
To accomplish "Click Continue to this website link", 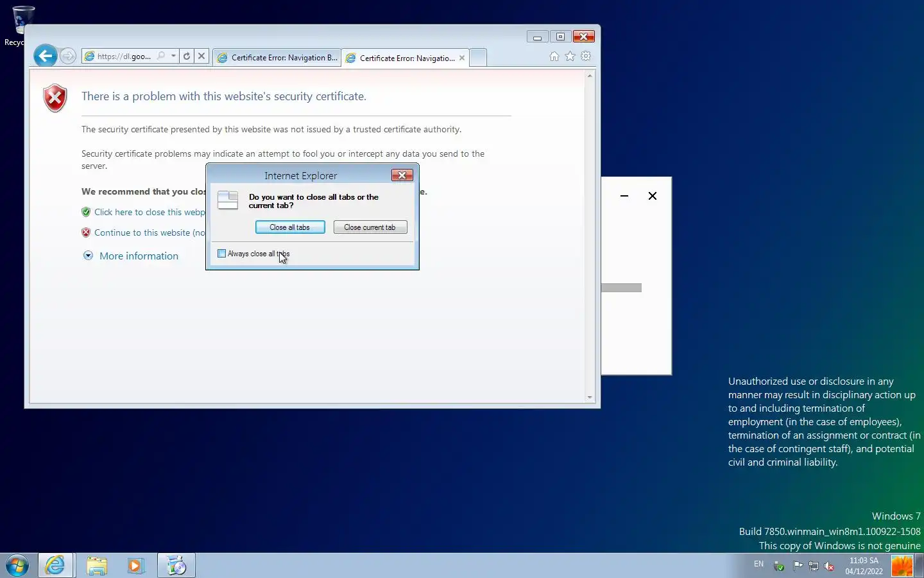I will point(150,232).
